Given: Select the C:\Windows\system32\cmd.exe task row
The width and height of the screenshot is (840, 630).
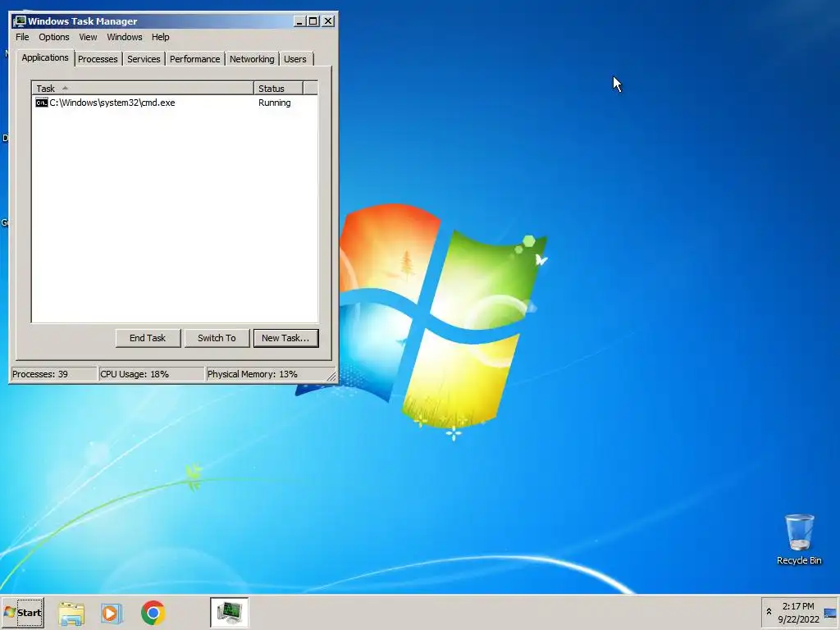Looking at the screenshot, I should [175, 103].
